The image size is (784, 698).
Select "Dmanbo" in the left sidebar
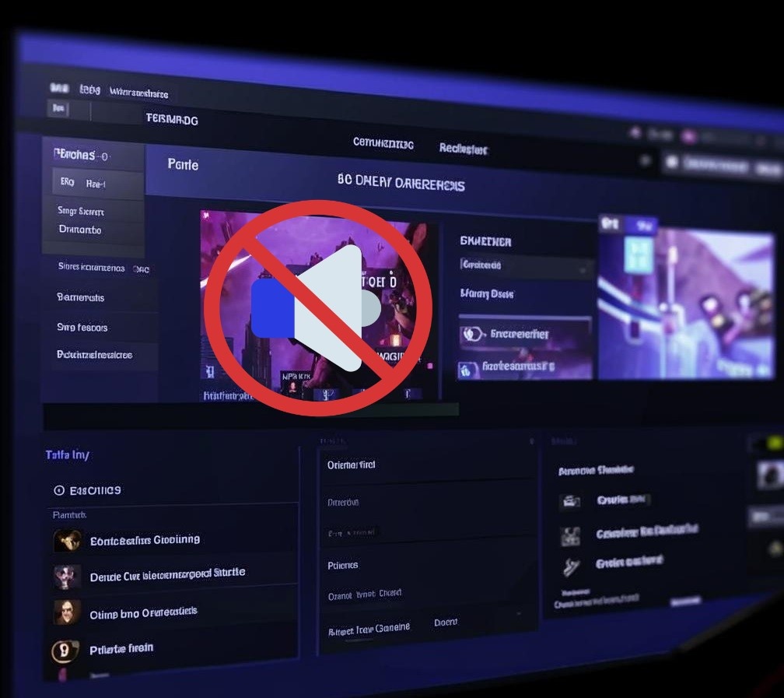(80, 229)
